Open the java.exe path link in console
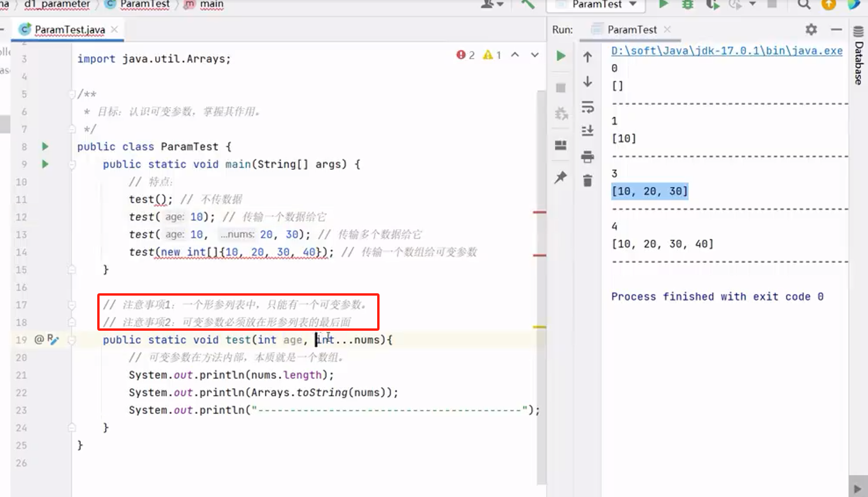868x497 pixels. point(727,51)
